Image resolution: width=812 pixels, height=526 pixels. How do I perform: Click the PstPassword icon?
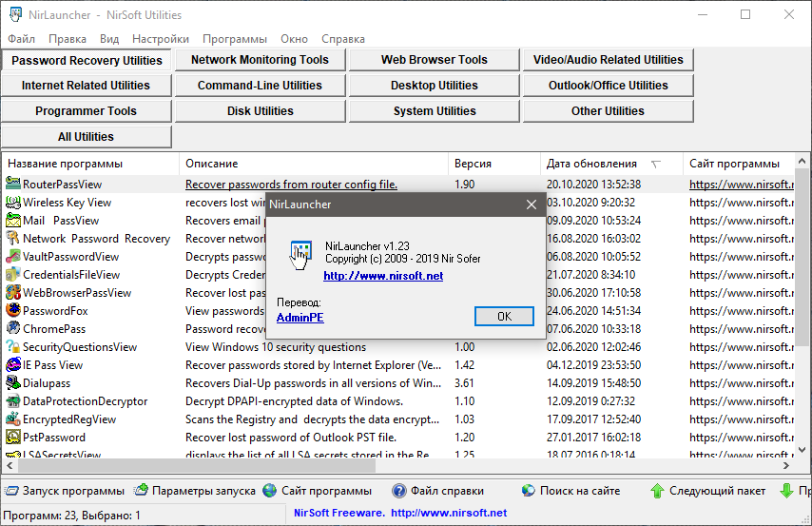click(13, 437)
